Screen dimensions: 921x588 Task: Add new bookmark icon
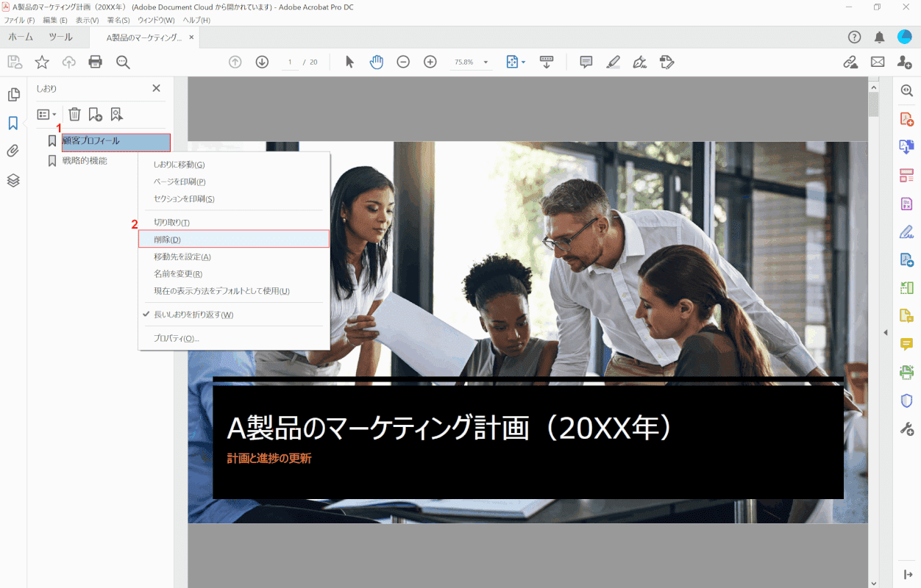[95, 114]
